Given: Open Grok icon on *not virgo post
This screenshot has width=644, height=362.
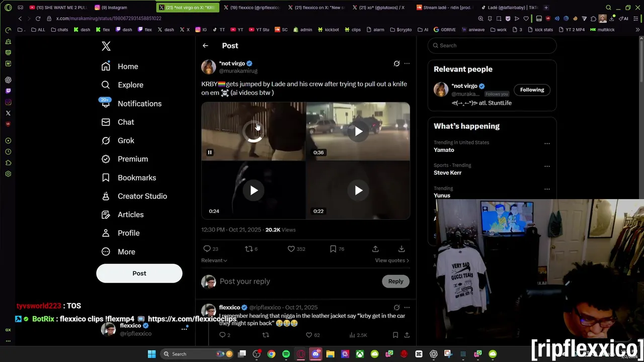Looking at the screenshot, I should (x=396, y=63).
